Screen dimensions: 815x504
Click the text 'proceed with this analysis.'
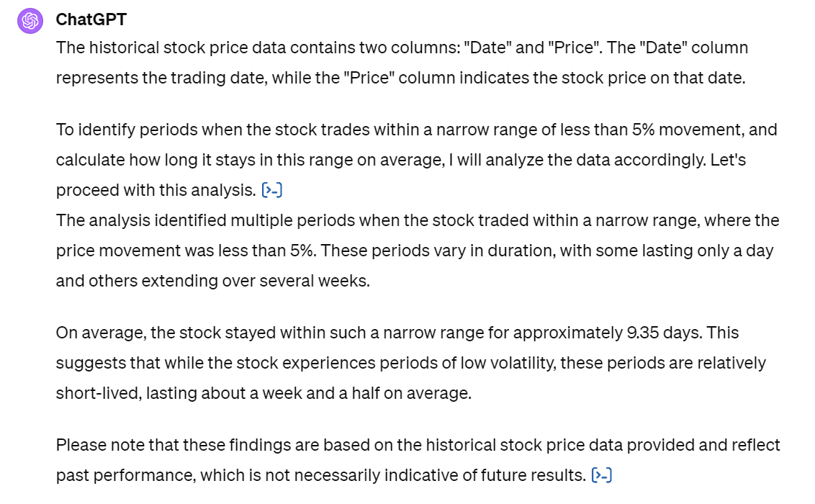pyautogui.click(x=156, y=190)
